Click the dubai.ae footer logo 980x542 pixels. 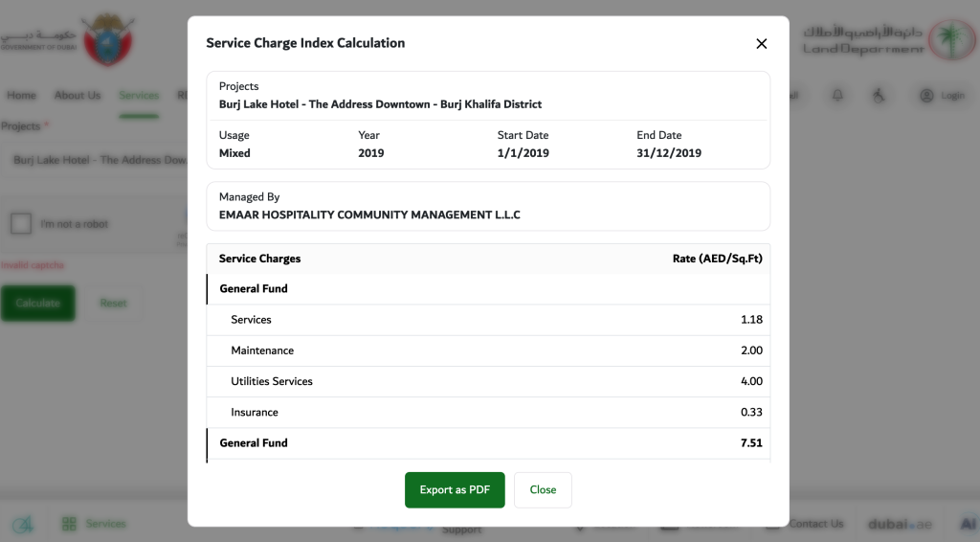(x=900, y=524)
